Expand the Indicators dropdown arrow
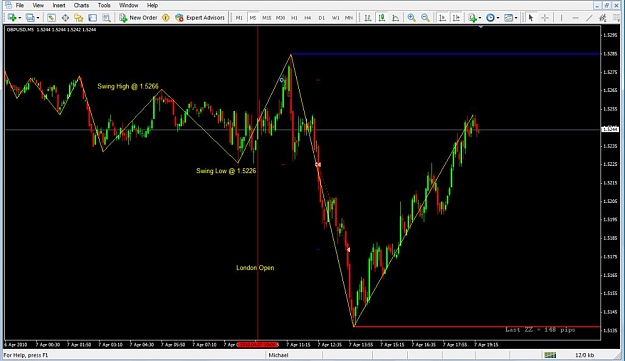This screenshot has height=361, width=625. point(480,18)
